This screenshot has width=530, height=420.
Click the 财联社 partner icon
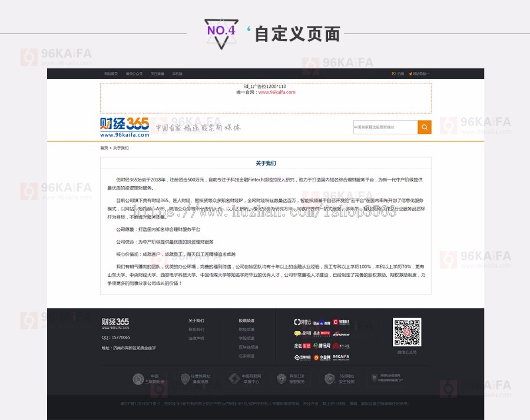click(342, 322)
